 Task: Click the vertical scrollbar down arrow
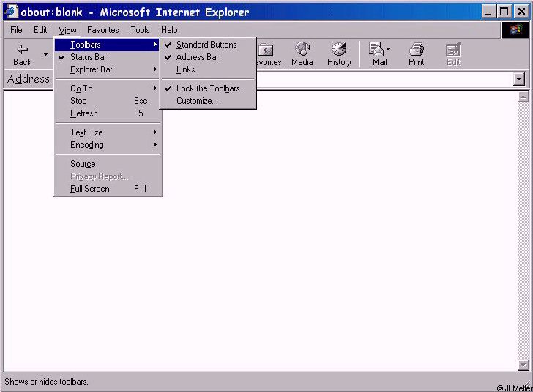(x=523, y=365)
